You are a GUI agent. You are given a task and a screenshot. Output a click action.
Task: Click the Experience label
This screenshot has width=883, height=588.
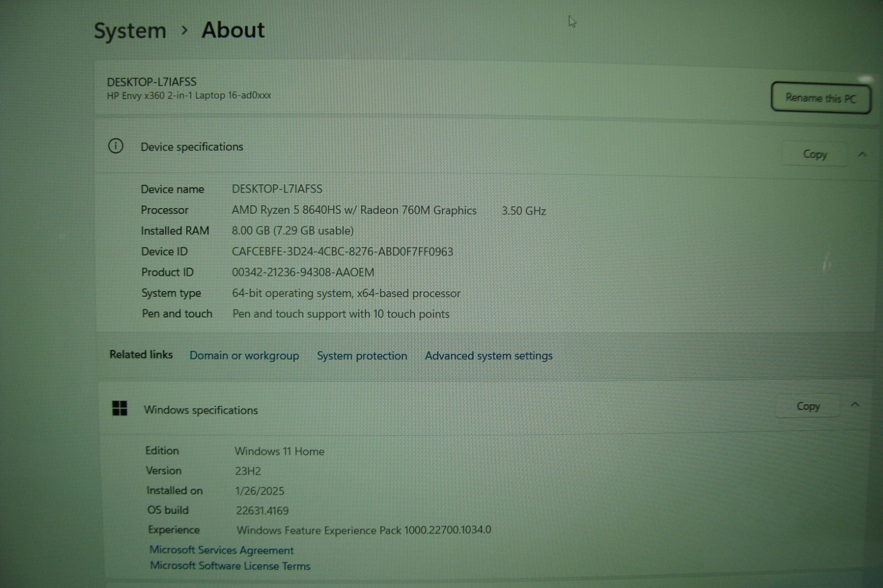tap(174, 530)
